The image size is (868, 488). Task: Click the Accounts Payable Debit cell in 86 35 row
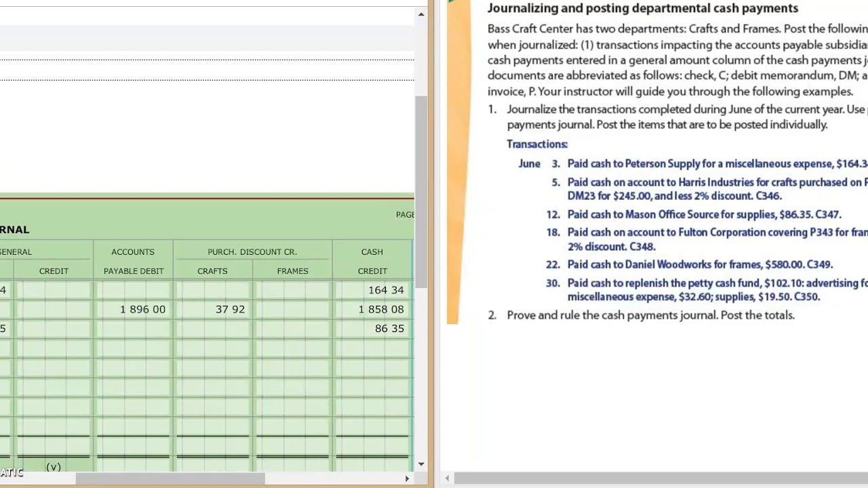pos(133,328)
